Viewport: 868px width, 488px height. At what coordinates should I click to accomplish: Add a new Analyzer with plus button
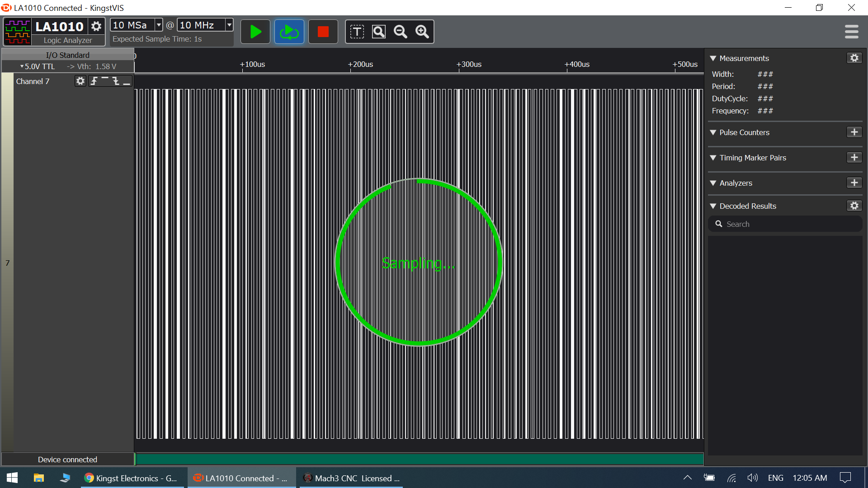coord(854,183)
